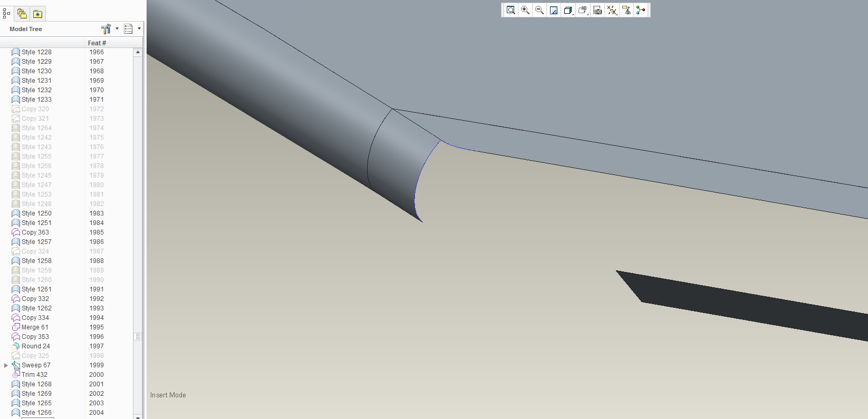Select Style 1229 in the tree
This screenshot has height=419, width=868.
point(36,62)
